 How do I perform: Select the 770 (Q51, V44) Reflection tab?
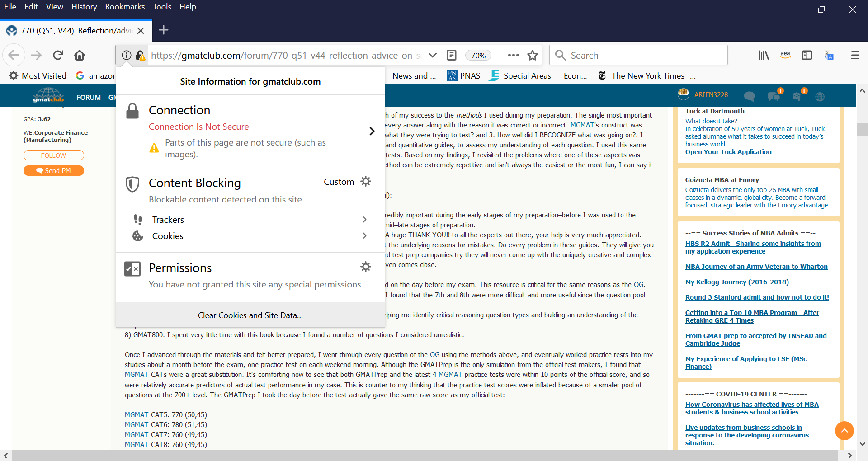tap(76, 30)
